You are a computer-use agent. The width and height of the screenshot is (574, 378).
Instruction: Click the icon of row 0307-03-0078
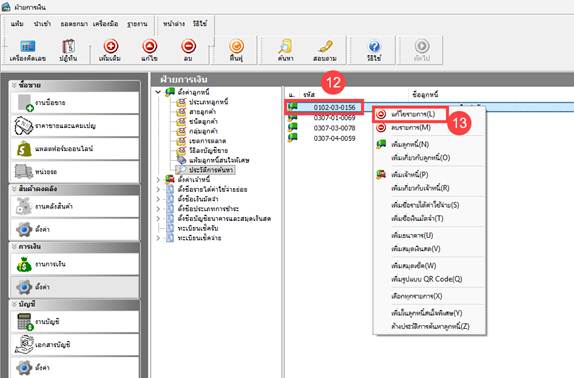pyautogui.click(x=293, y=128)
